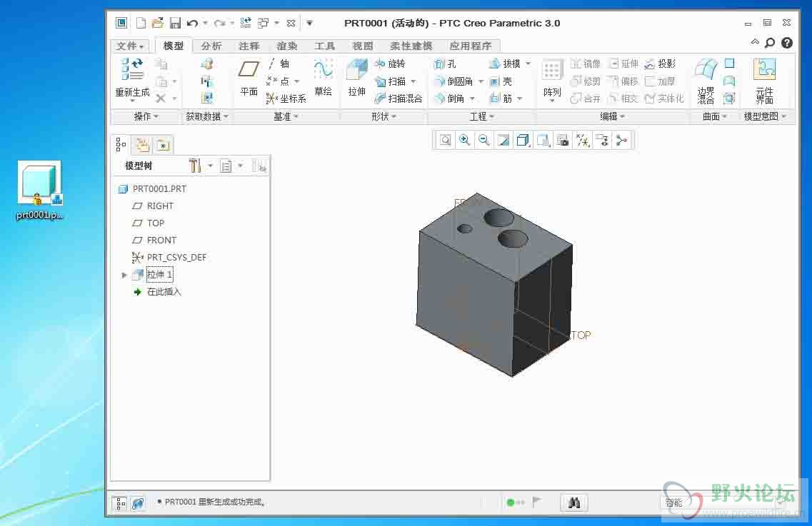Open the Component Interface (元件界面) tool
The width and height of the screenshot is (812, 526).
764,81
